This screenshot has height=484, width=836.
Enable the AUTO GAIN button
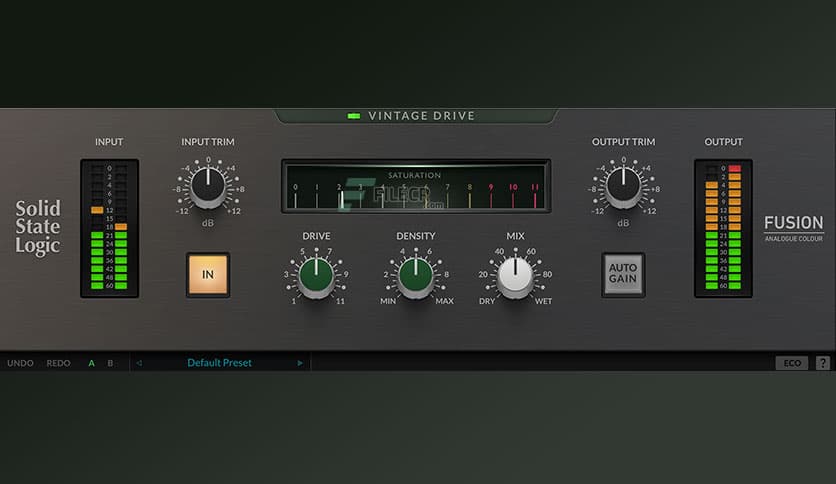pyautogui.click(x=623, y=275)
